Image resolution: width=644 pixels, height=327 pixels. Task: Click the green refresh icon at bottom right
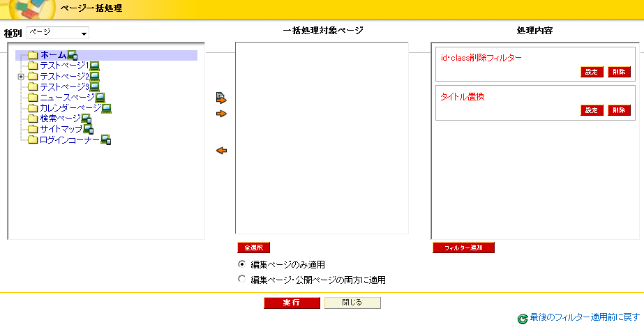coord(523,319)
